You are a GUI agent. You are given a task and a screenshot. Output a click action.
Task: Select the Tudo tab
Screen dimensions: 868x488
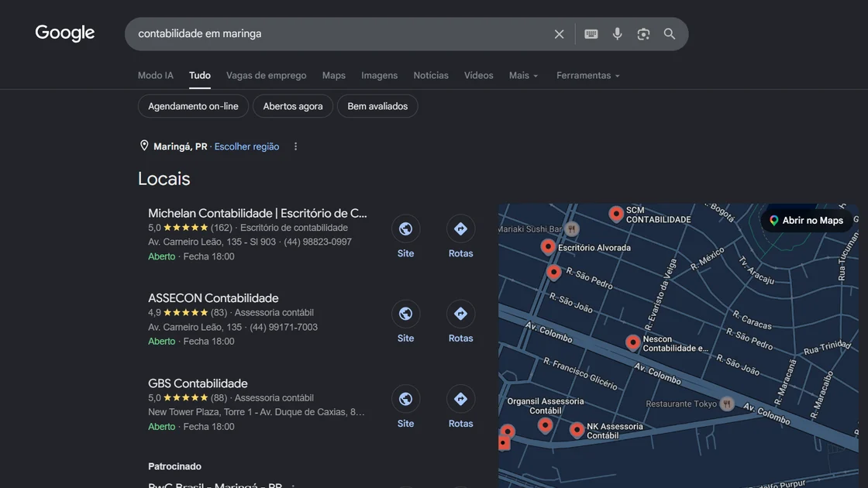point(200,75)
